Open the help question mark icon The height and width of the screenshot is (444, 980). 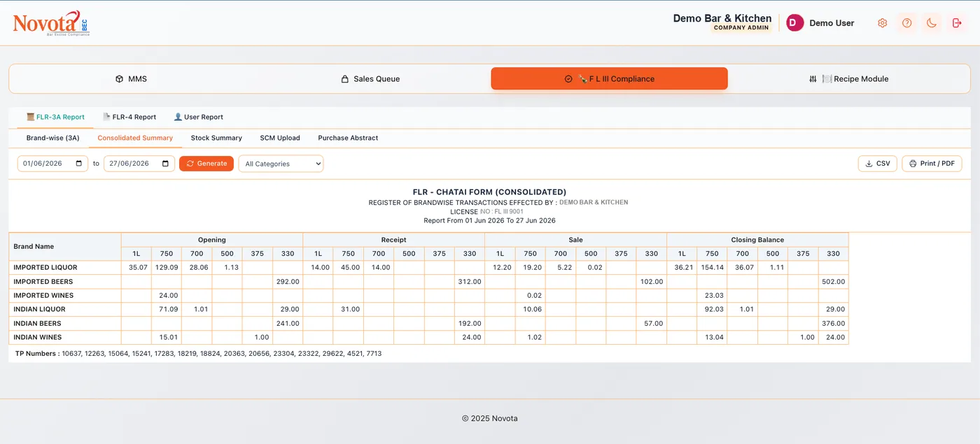click(906, 23)
